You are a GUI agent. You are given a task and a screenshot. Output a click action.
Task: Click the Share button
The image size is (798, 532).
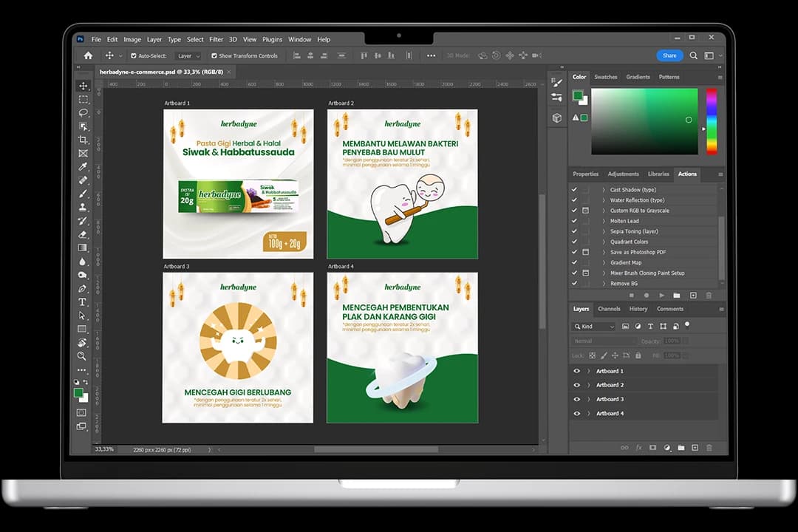[669, 55]
